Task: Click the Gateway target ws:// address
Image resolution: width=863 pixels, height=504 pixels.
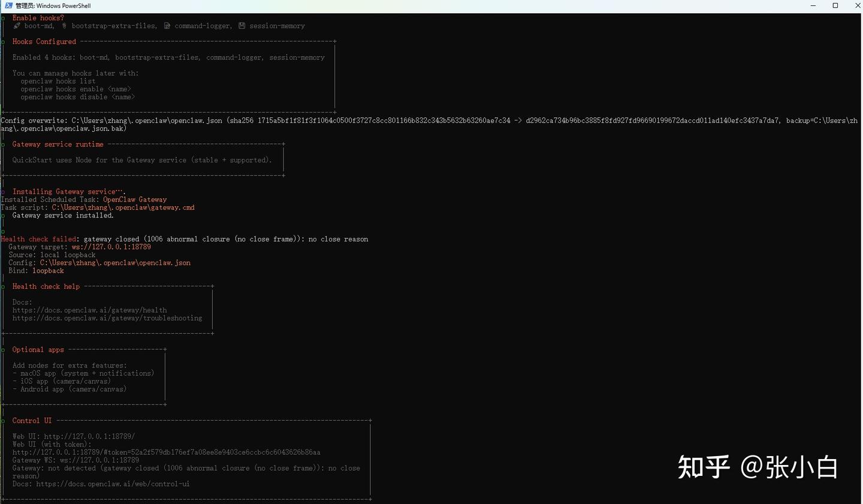Action: pos(111,247)
